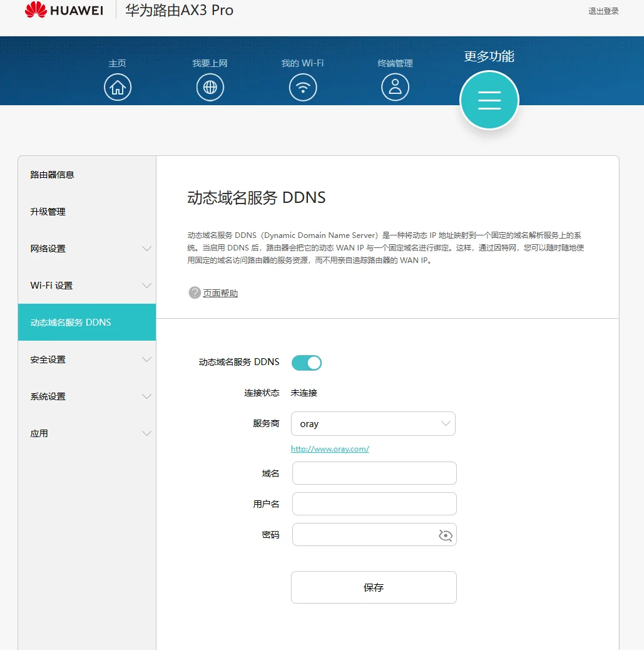
Task: Open the My Wi-Fi signal icon
Action: (x=303, y=87)
